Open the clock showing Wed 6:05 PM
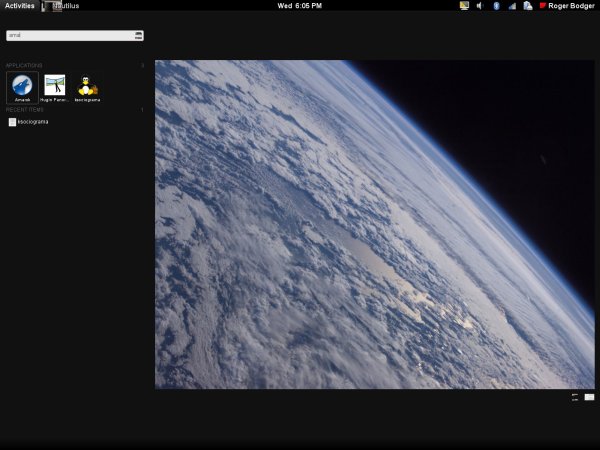600x450 pixels. pyautogui.click(x=300, y=6)
